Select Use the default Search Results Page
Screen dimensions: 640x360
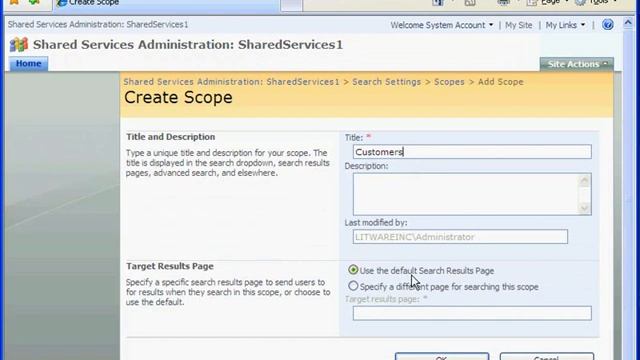coord(353,270)
